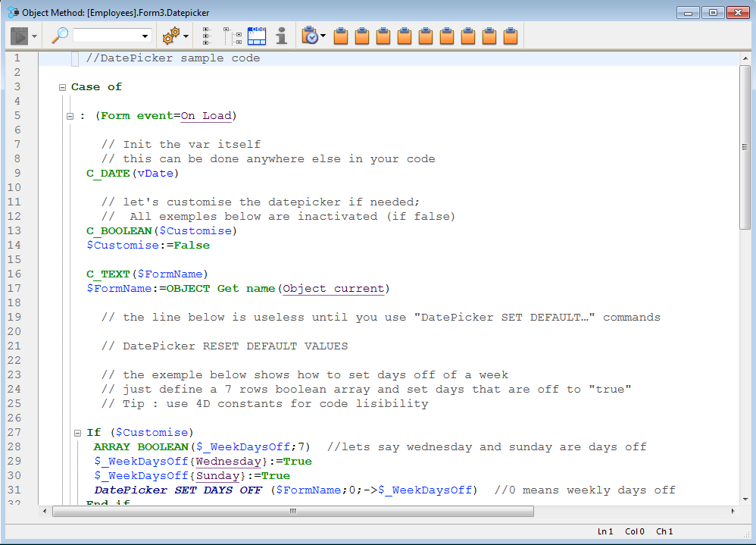Screen dimensions: 756x545
Task: Open dropdown arrow beside gears icon
Action: coord(186,36)
